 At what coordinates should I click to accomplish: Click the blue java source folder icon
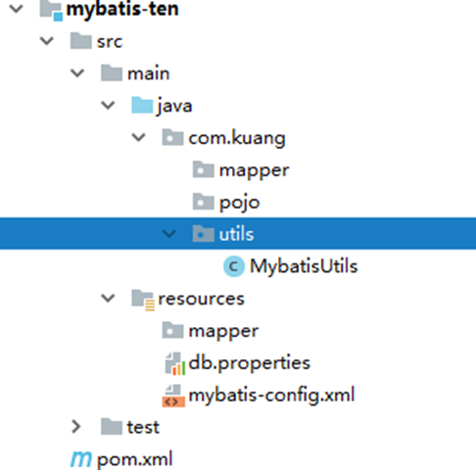tap(142, 105)
